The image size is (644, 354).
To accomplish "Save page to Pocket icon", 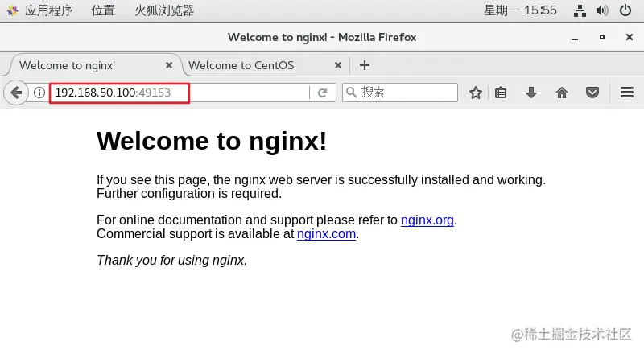I will (592, 93).
